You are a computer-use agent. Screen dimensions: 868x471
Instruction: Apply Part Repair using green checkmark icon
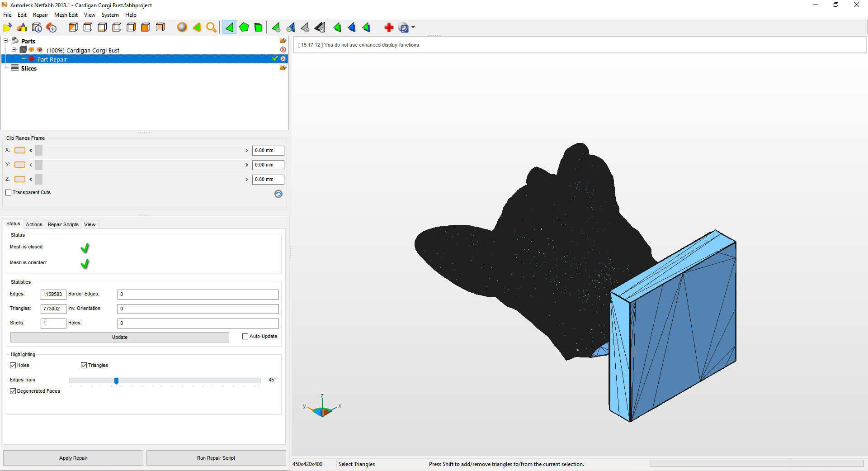[274, 58]
